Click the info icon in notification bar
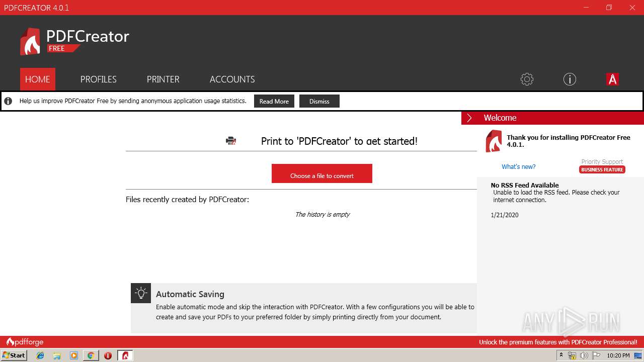This screenshot has width=644, height=362. [8, 101]
